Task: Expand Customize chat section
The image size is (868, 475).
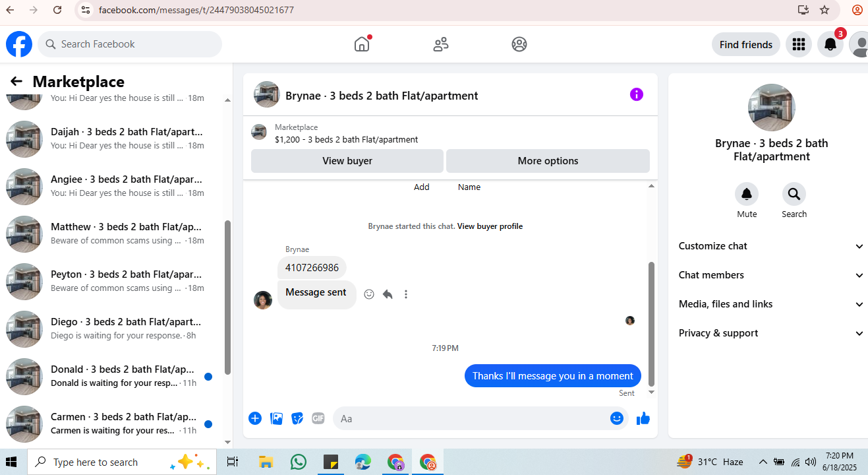Action: pos(770,246)
